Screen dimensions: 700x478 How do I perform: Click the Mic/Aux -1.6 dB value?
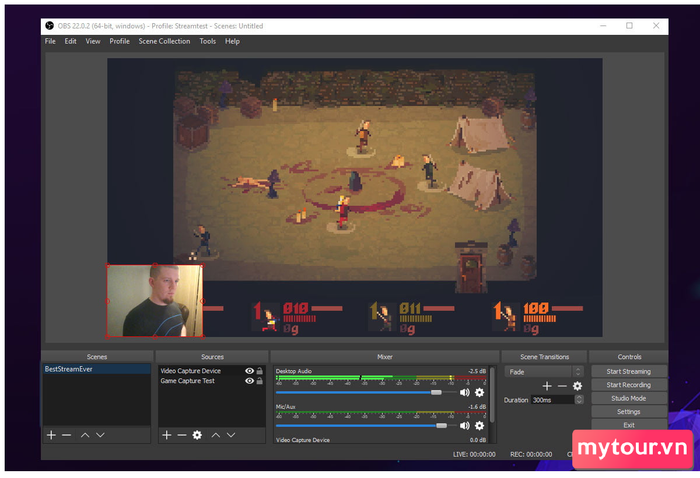tap(477, 407)
